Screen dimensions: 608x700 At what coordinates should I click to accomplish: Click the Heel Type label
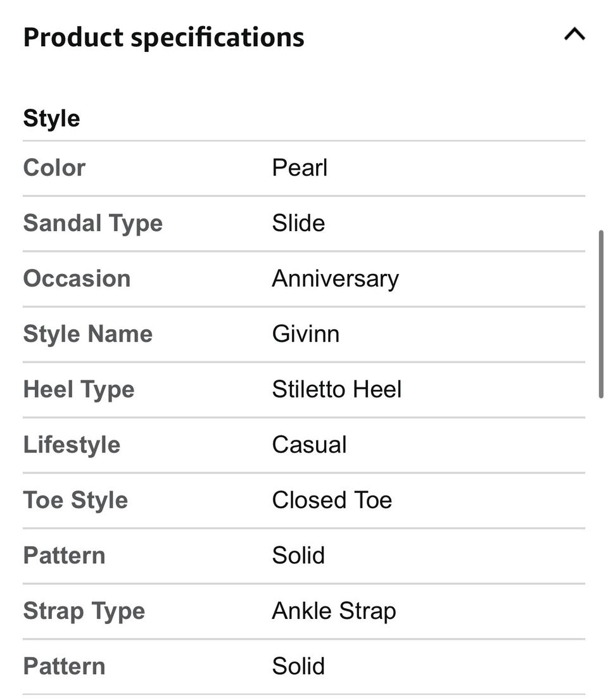[79, 390]
